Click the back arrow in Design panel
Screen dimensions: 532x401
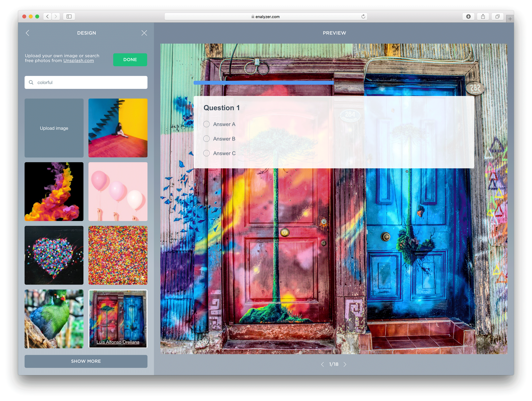click(27, 33)
